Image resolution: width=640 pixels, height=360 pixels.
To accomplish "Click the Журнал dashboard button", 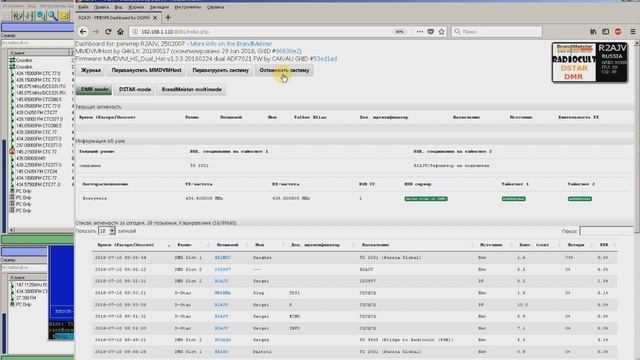I will 91,70.
